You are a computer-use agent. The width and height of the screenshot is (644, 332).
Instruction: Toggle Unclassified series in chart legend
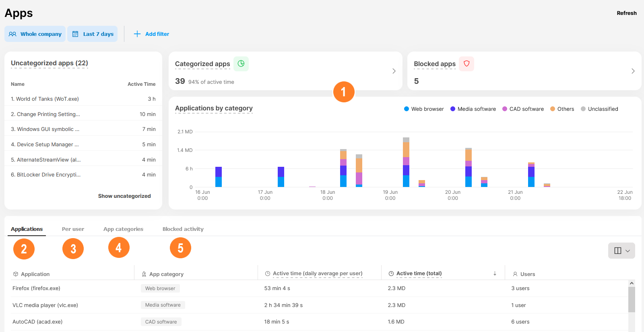pos(599,109)
